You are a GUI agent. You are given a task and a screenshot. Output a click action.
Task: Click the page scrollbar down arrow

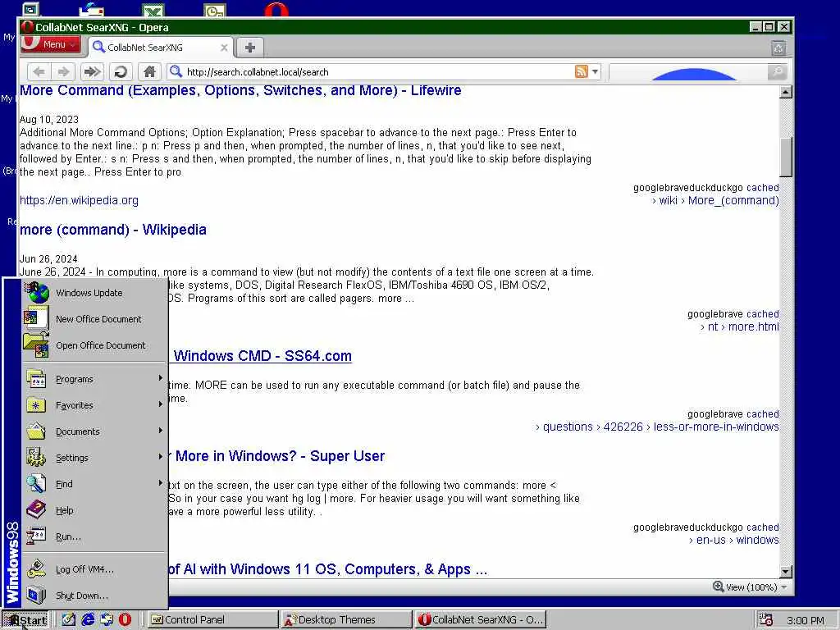[785, 572]
